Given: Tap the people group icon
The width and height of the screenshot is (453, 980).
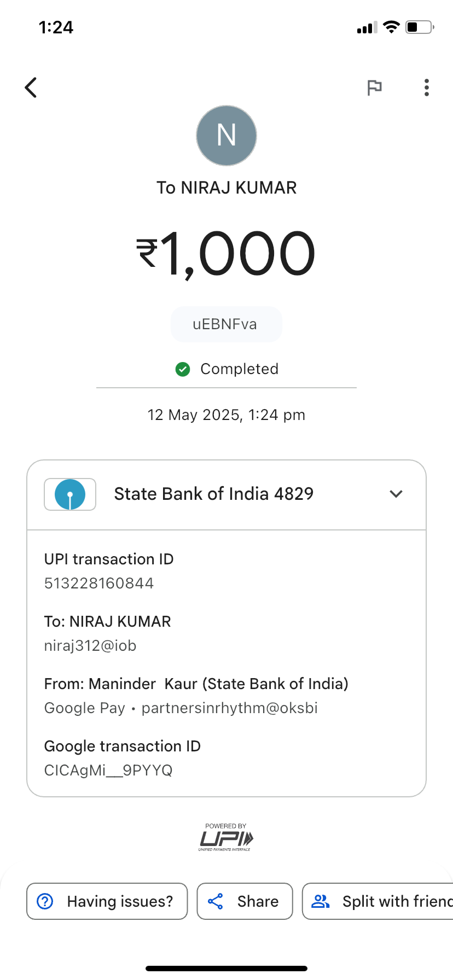Looking at the screenshot, I should tap(321, 901).
